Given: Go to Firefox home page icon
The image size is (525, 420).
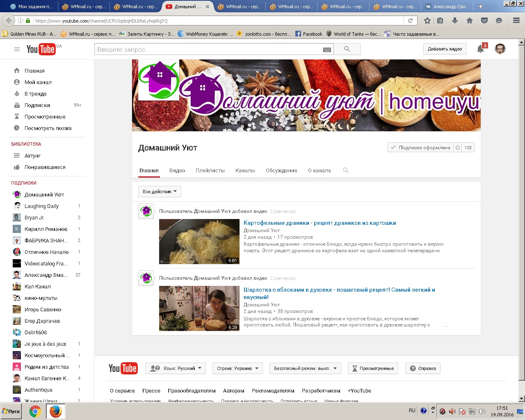Looking at the screenshot, I should [470, 21].
